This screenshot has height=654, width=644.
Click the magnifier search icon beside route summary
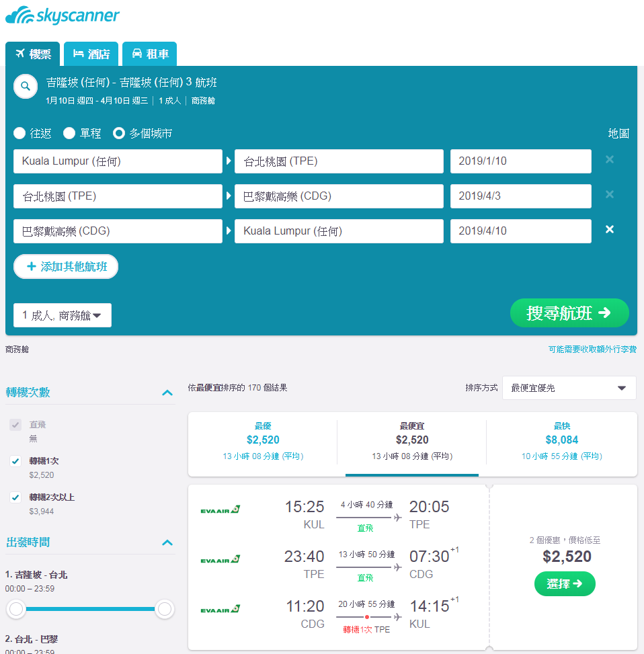(x=26, y=86)
